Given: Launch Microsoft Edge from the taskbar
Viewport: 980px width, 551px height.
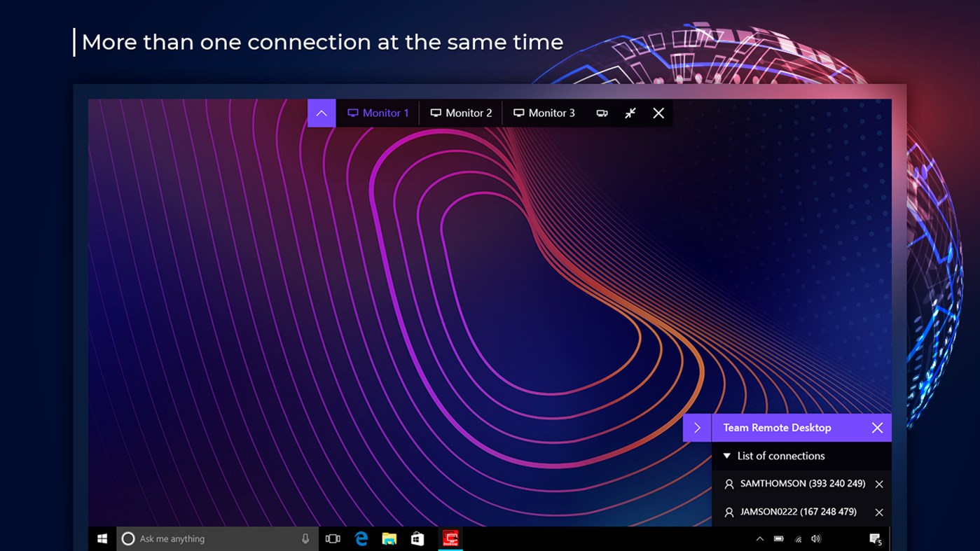Looking at the screenshot, I should coord(361,538).
